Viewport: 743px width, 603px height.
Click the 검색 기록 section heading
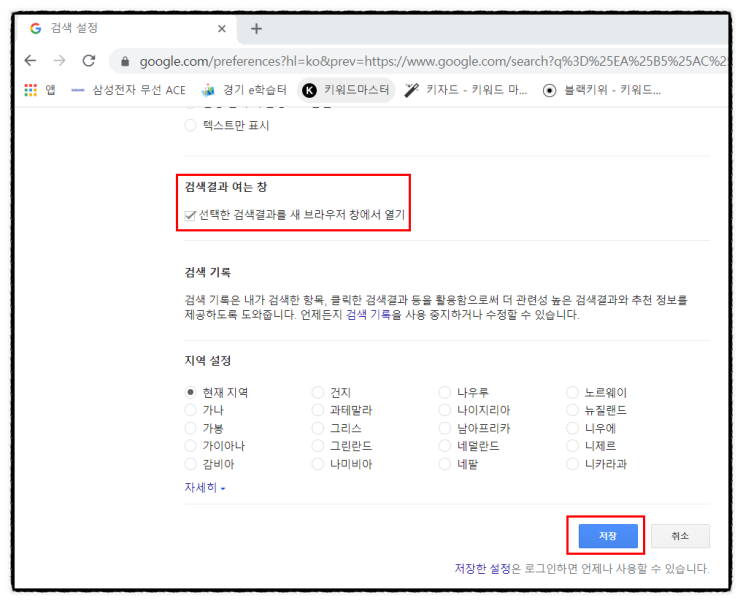(x=208, y=272)
